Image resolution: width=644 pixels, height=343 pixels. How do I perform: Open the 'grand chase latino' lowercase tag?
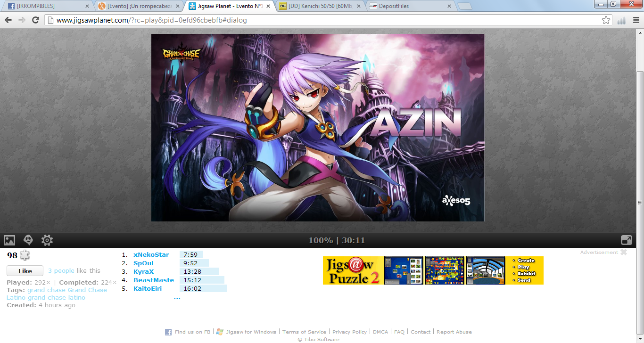click(x=57, y=298)
